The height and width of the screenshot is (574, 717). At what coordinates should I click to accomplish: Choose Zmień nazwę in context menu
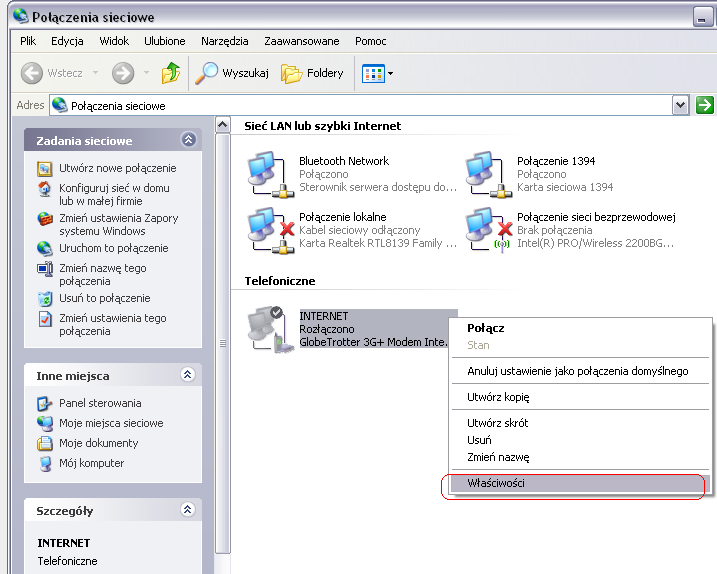pyautogui.click(x=580, y=457)
